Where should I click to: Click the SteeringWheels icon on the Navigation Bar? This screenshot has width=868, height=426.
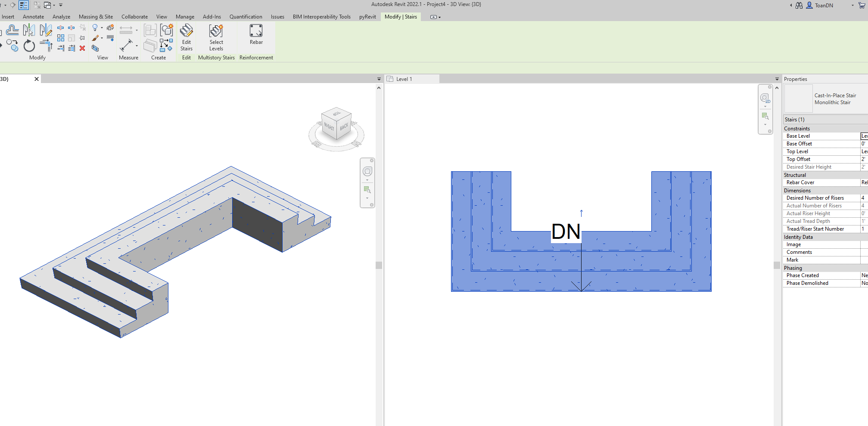click(x=367, y=171)
